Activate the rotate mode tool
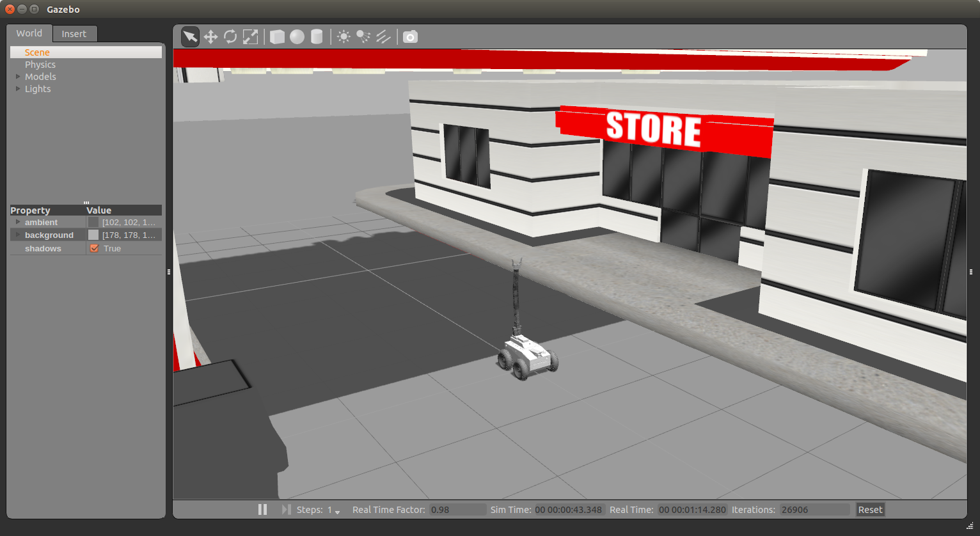 click(x=230, y=37)
